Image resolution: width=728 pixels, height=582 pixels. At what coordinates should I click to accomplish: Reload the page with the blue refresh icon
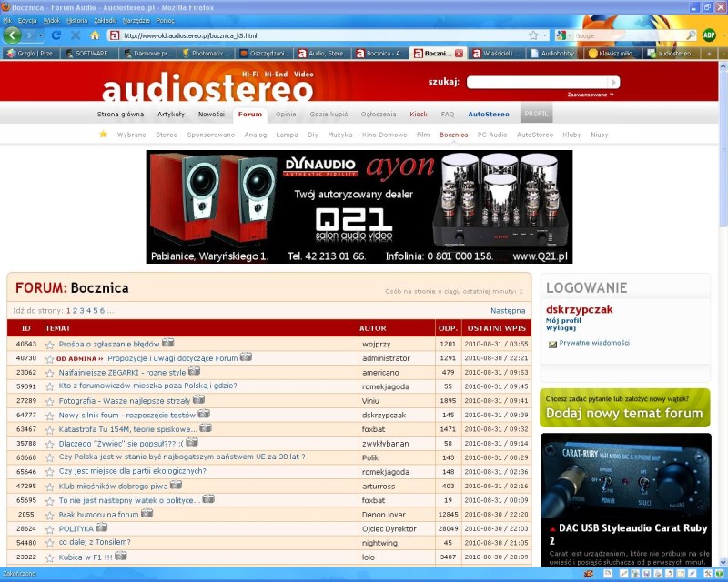[56, 35]
